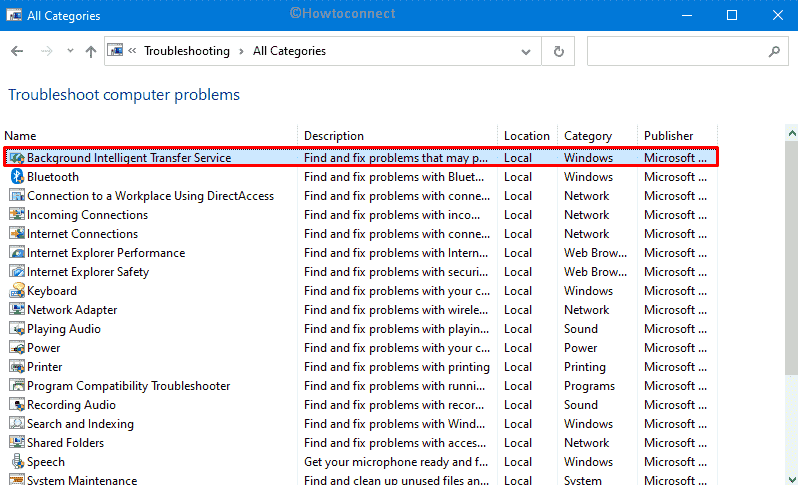Click the Program Compatibility Troubleshooter icon
The height and width of the screenshot is (485, 798).
pos(17,386)
